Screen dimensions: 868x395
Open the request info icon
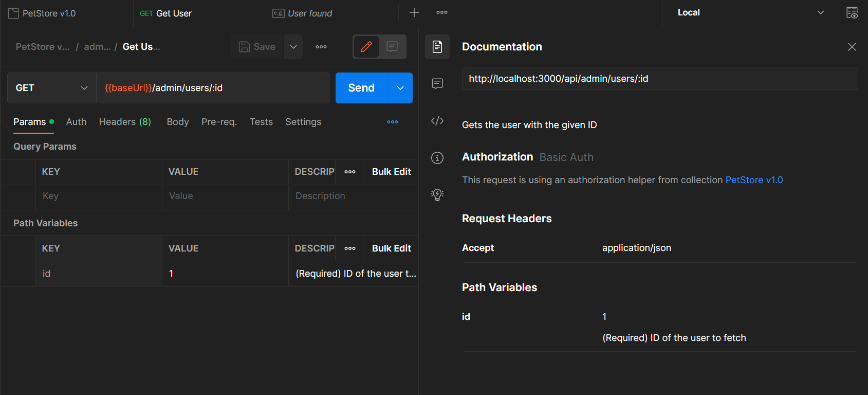pyautogui.click(x=437, y=158)
